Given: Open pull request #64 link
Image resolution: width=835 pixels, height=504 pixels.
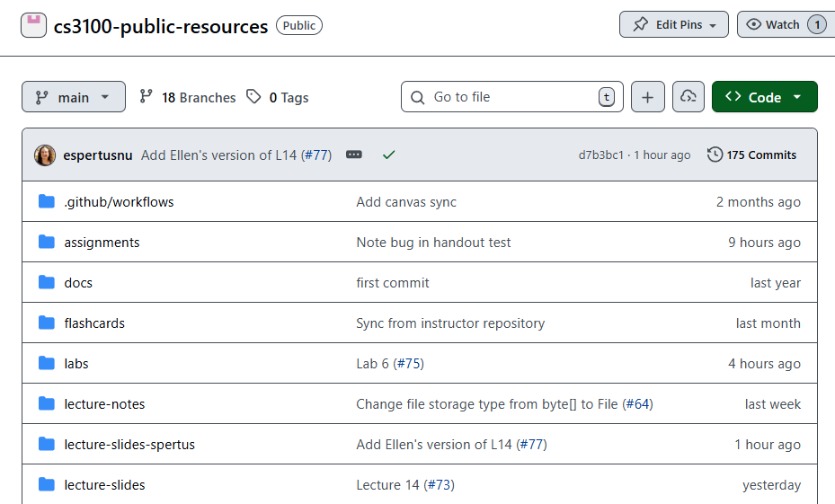Looking at the screenshot, I should [x=636, y=404].
